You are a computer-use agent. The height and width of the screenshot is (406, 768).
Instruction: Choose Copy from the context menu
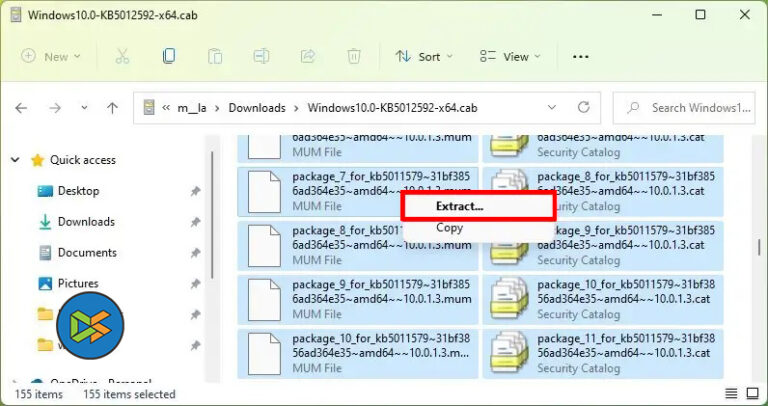pos(450,228)
